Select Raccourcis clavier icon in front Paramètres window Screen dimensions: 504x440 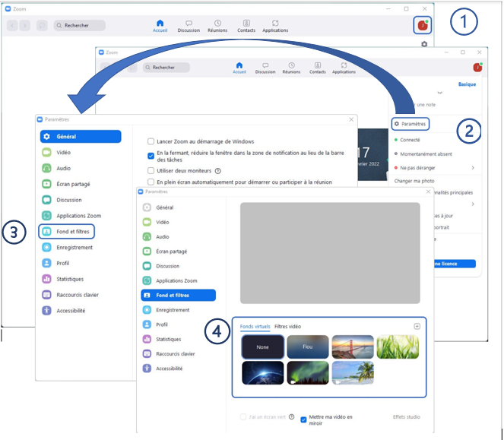147,354
